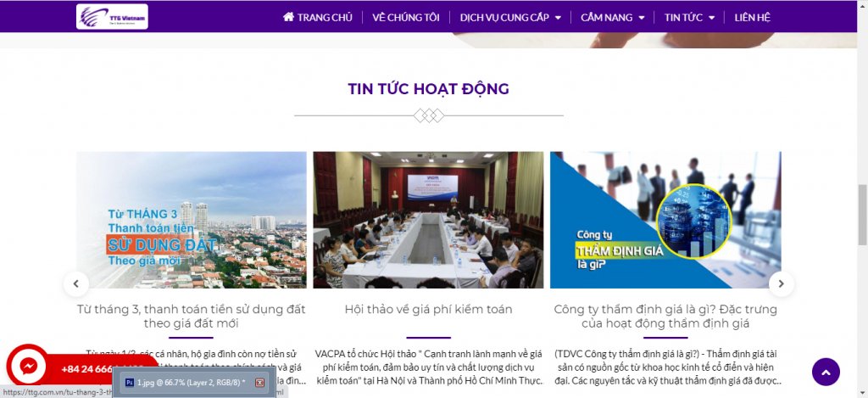Click the scroll-to-top purple arrow button
Viewport: 868px width, 398px height.
click(x=826, y=372)
